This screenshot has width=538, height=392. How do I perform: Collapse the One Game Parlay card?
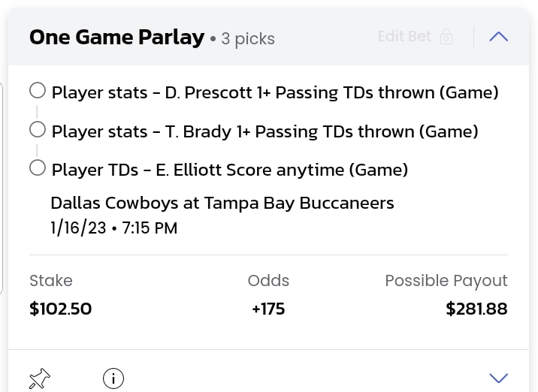point(498,37)
